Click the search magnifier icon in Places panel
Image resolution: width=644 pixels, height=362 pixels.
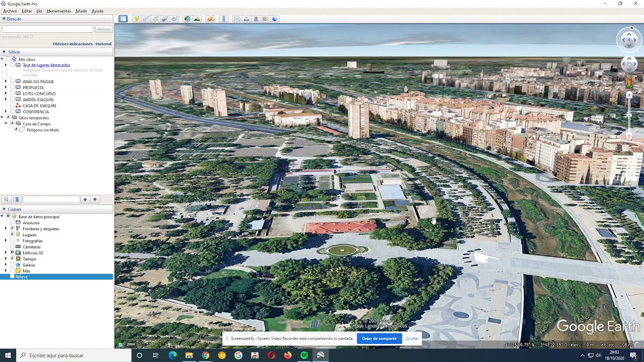pyautogui.click(x=7, y=200)
